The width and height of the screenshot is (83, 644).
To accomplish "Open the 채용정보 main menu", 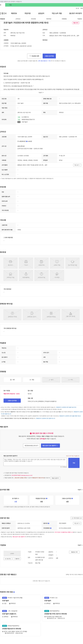I will (x=14, y=13).
